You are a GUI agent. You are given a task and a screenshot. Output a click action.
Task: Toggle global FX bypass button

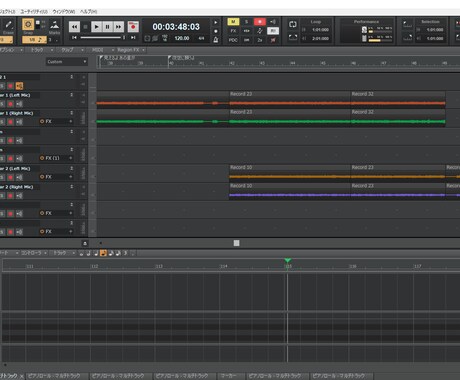tap(233, 31)
